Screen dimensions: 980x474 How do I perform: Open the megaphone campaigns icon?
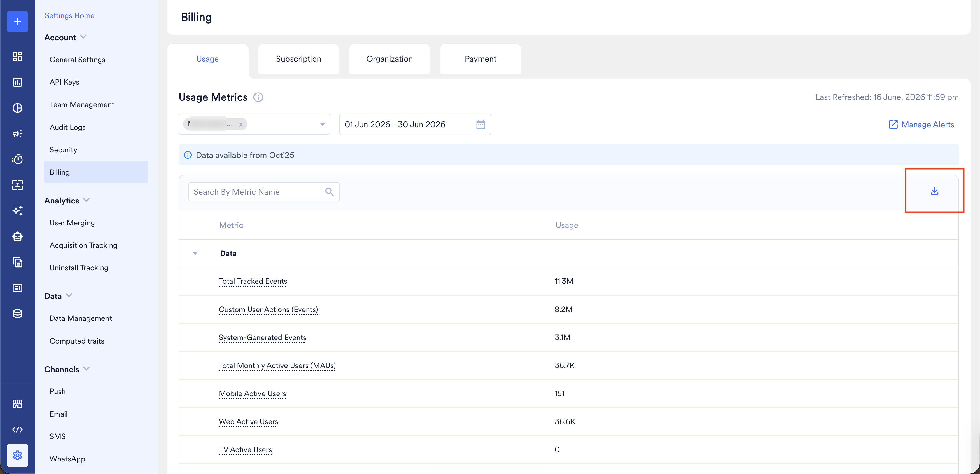click(x=17, y=134)
